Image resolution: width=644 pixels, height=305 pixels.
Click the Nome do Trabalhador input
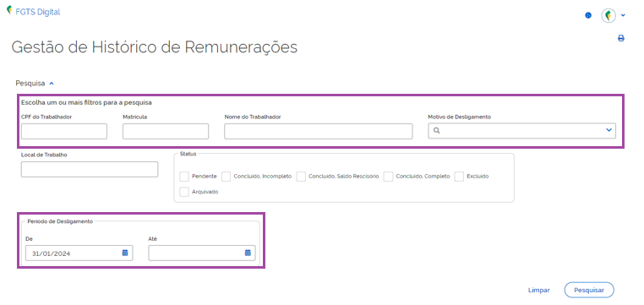(x=319, y=131)
